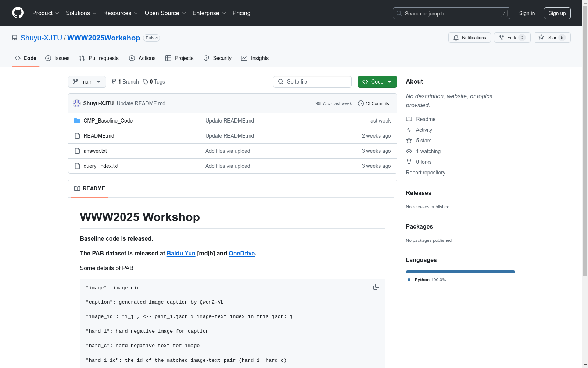Expand the Open Source menu
The width and height of the screenshot is (588, 368).
click(165, 13)
